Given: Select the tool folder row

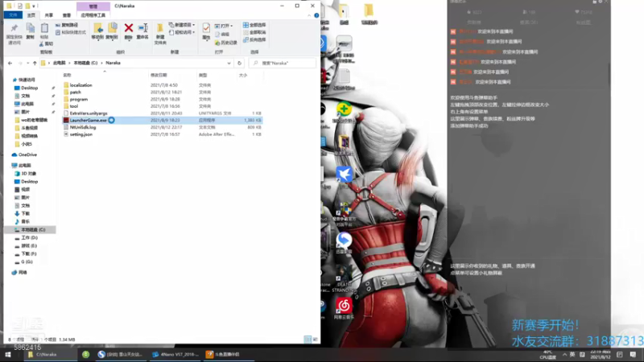Looking at the screenshot, I should pyautogui.click(x=163, y=106).
